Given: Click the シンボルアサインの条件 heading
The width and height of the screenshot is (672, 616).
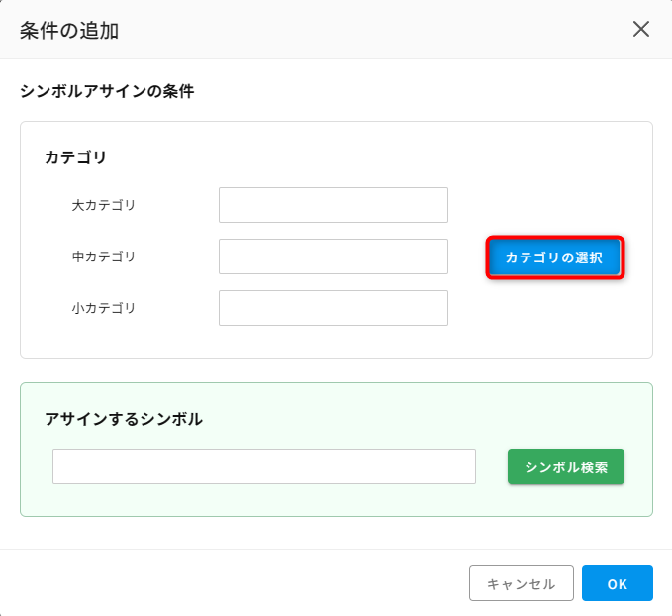Looking at the screenshot, I should coord(107,91).
